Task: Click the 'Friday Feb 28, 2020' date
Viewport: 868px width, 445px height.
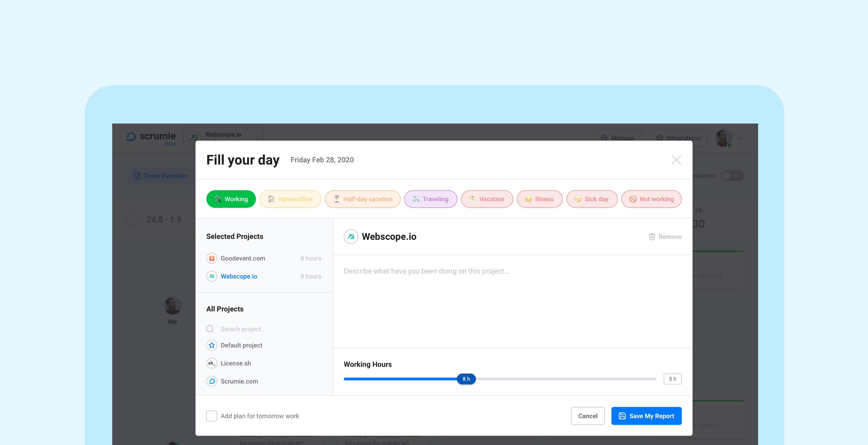Action: point(322,160)
